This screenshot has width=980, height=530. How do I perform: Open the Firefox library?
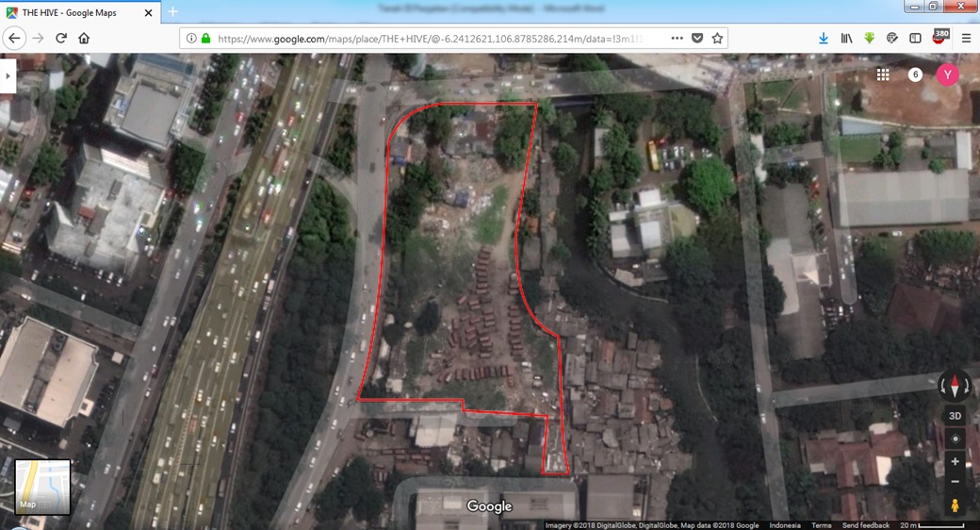point(846,38)
